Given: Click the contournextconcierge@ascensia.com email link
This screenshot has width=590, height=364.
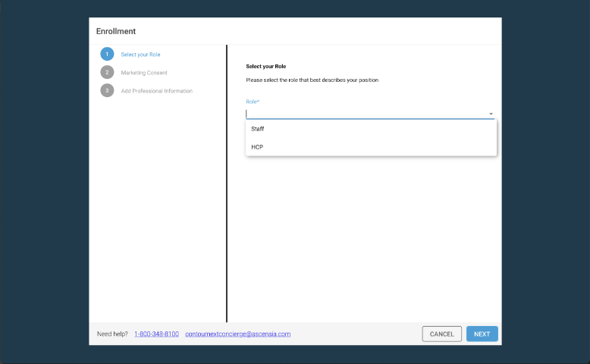Looking at the screenshot, I should (x=237, y=334).
